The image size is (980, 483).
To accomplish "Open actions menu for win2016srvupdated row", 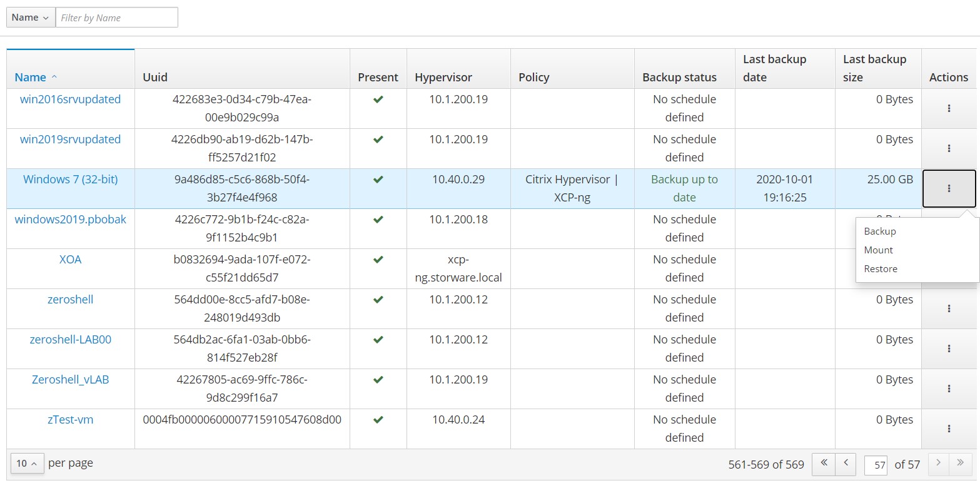I will point(949,108).
